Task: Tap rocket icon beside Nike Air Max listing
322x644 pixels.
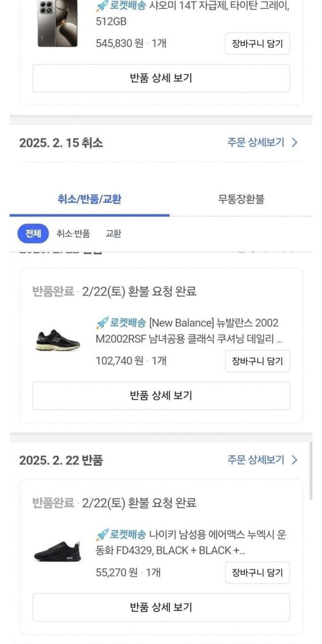Action: tap(102, 534)
